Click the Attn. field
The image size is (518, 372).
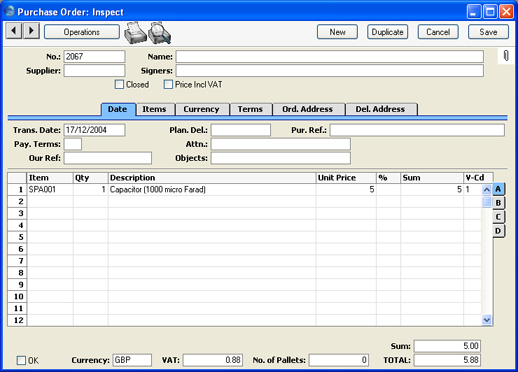281,144
